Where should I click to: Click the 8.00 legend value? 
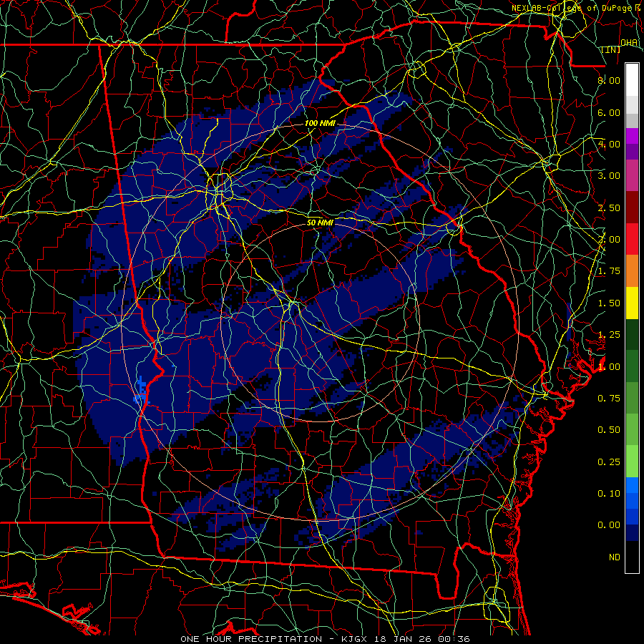pyautogui.click(x=609, y=80)
